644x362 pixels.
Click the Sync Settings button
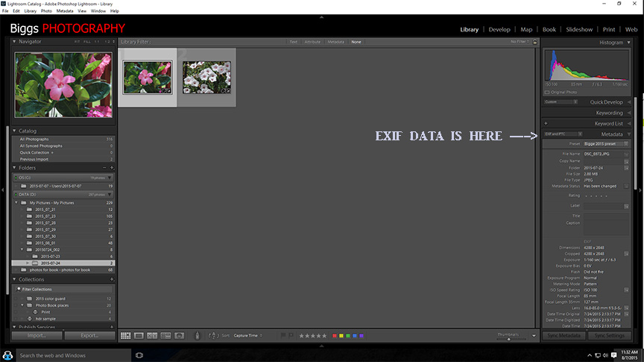pyautogui.click(x=610, y=336)
